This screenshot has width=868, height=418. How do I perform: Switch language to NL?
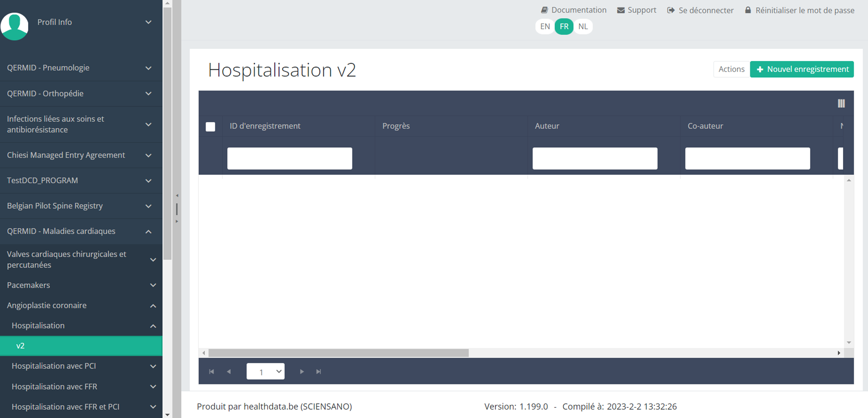coord(583,27)
